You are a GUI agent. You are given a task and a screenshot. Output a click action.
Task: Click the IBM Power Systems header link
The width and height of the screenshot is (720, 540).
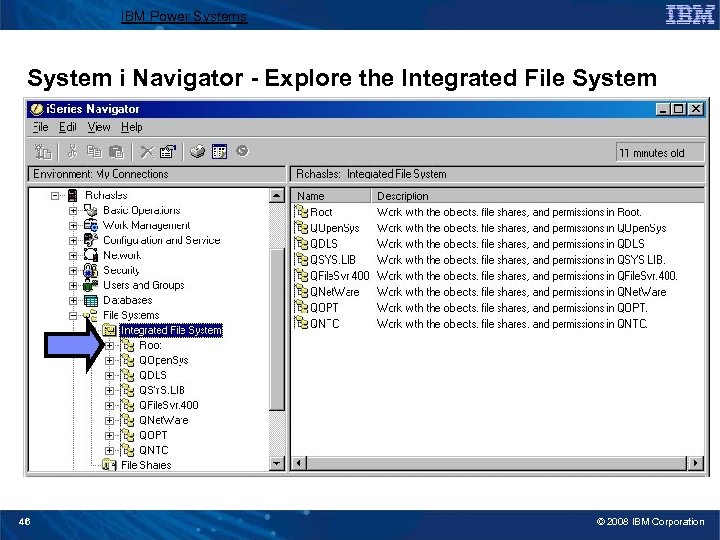click(184, 17)
